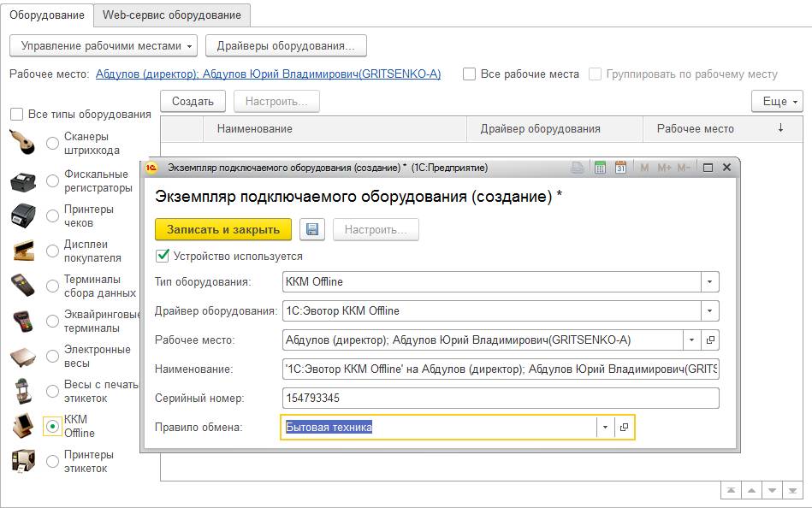Open workplace link Абдулов (директор)

coord(269,74)
